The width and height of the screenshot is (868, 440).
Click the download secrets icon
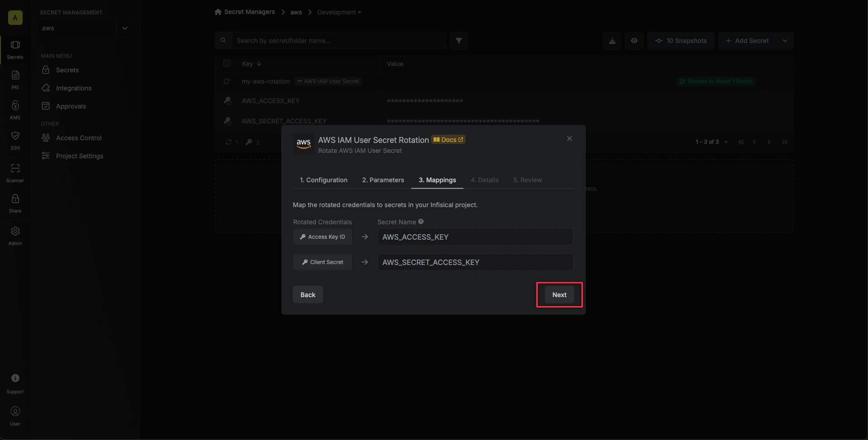point(612,41)
